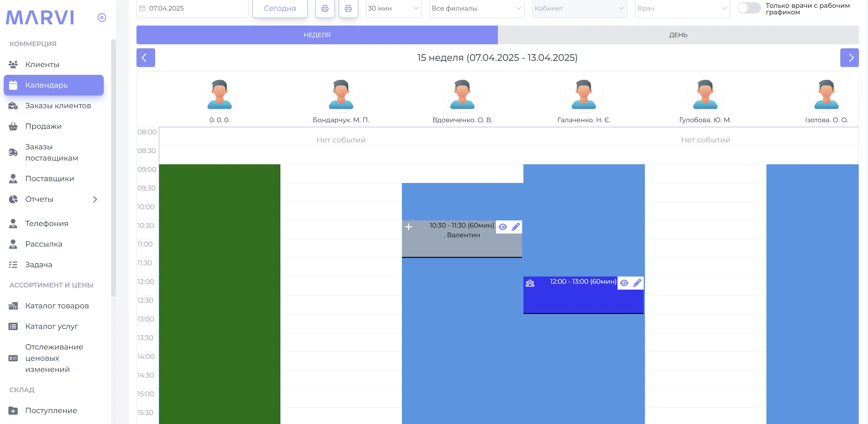
Task: Go to previous week arrow
Action: 145,58
